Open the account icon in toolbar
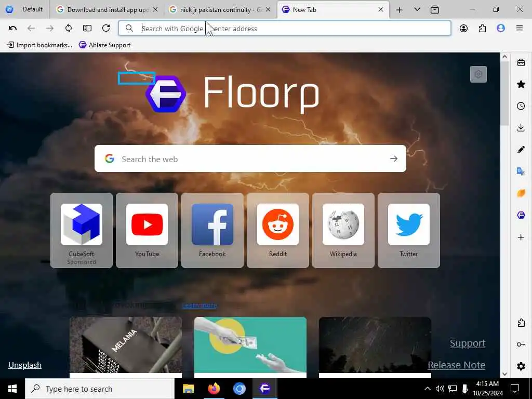 463,28
